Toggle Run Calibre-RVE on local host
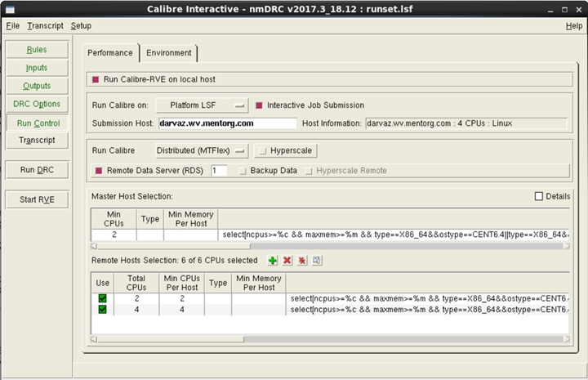 (x=96, y=79)
